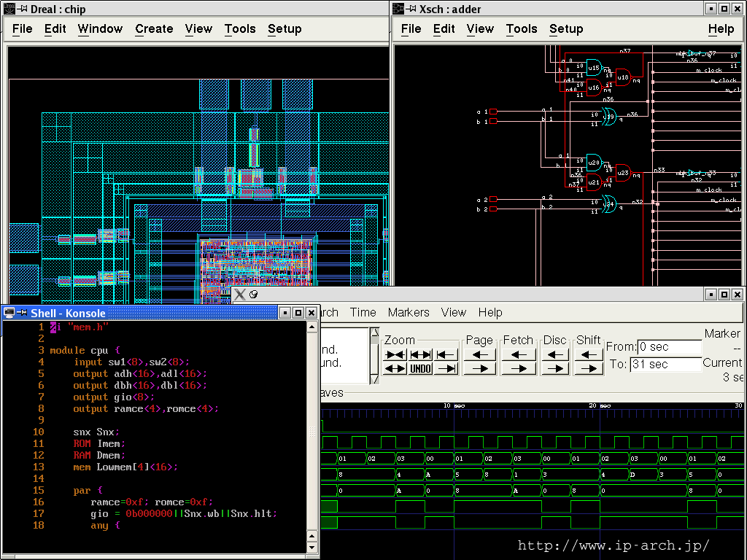Click the zoom-out double arrow icon
The width and height of the screenshot is (747, 560).
tap(395, 369)
